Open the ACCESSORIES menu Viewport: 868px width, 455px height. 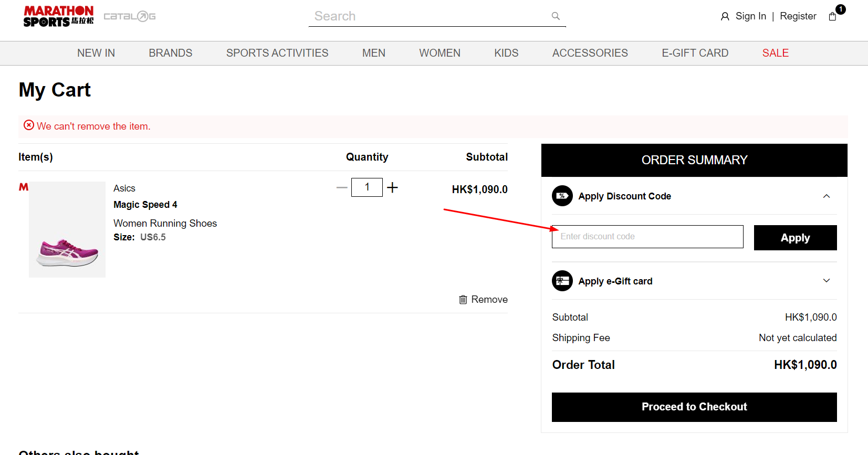590,53
